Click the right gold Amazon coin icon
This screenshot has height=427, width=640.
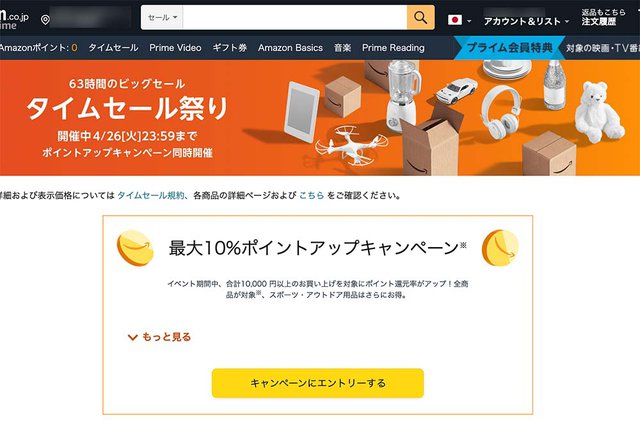tap(500, 248)
